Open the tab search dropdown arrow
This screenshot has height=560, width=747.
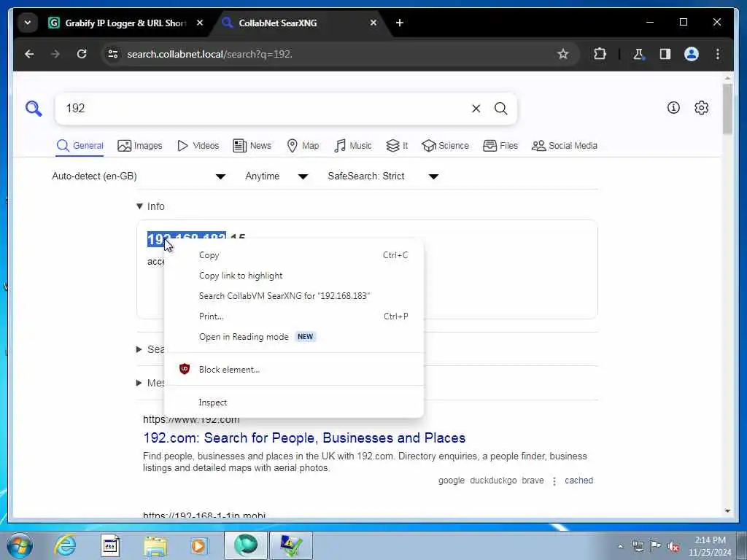coord(28,23)
